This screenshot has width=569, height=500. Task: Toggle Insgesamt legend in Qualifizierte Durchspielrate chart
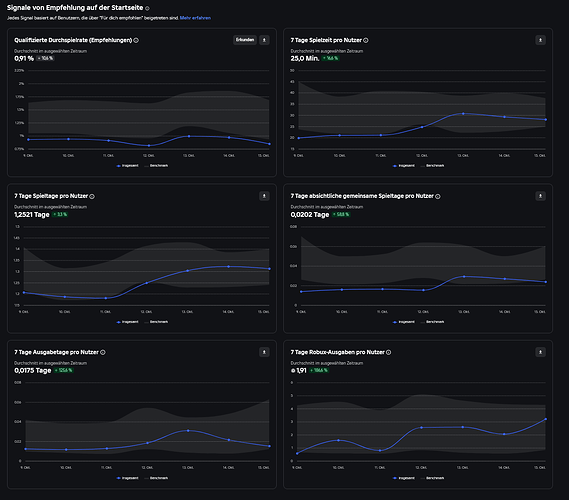127,166
